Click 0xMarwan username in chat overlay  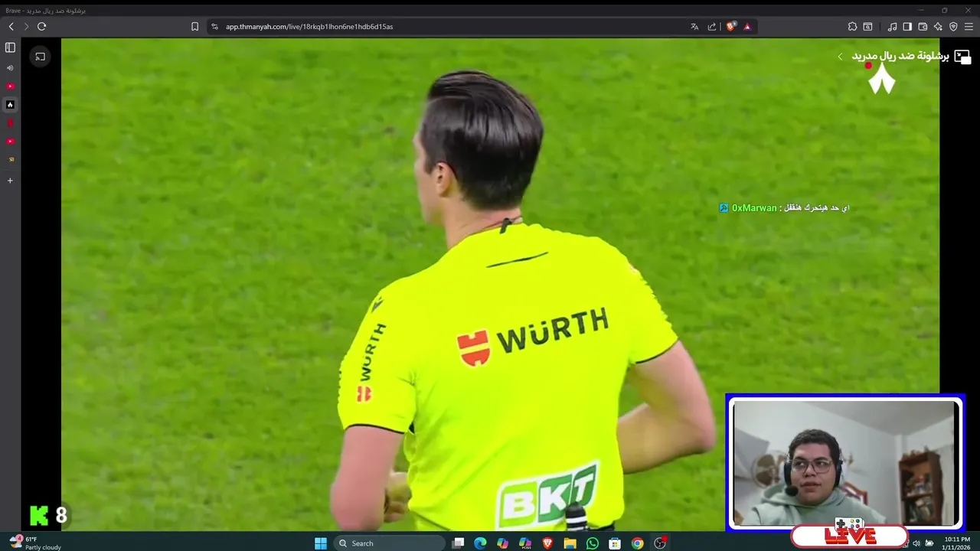pos(754,208)
